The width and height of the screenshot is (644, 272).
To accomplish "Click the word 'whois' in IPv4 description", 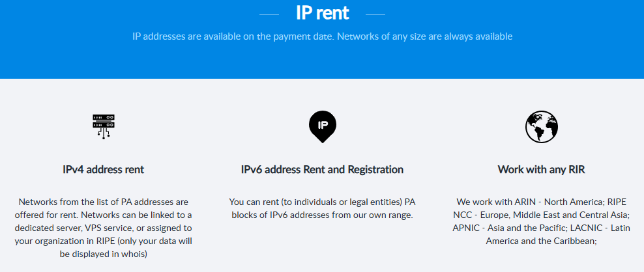I will [133, 254].
